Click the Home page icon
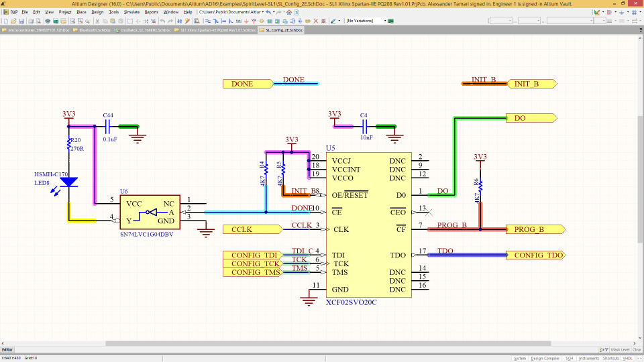Viewport: 644px width, 362px height. point(289,12)
